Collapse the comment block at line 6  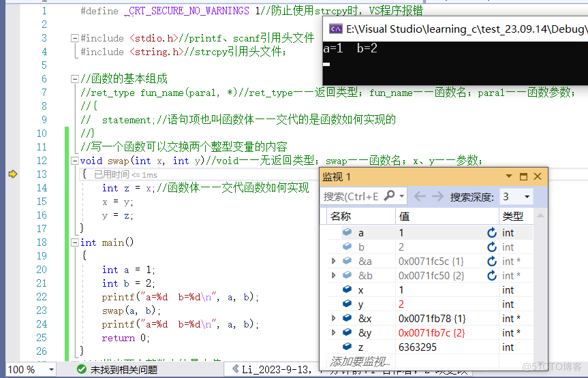(x=75, y=79)
